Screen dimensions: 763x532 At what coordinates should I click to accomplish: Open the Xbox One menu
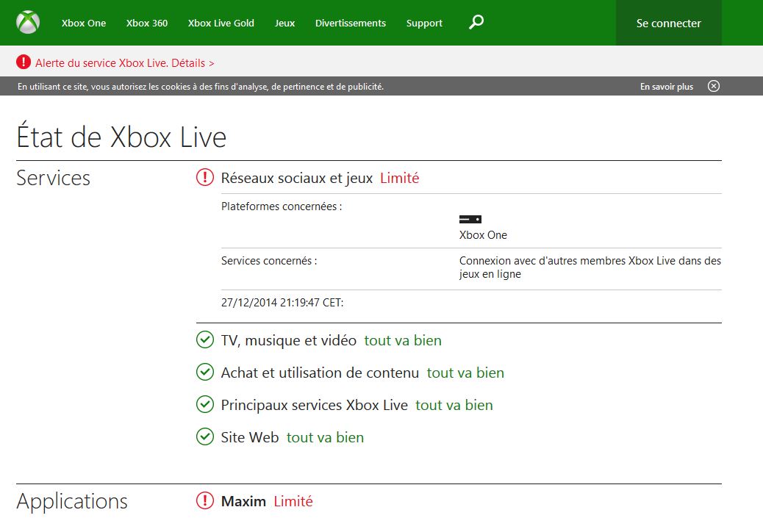84,23
